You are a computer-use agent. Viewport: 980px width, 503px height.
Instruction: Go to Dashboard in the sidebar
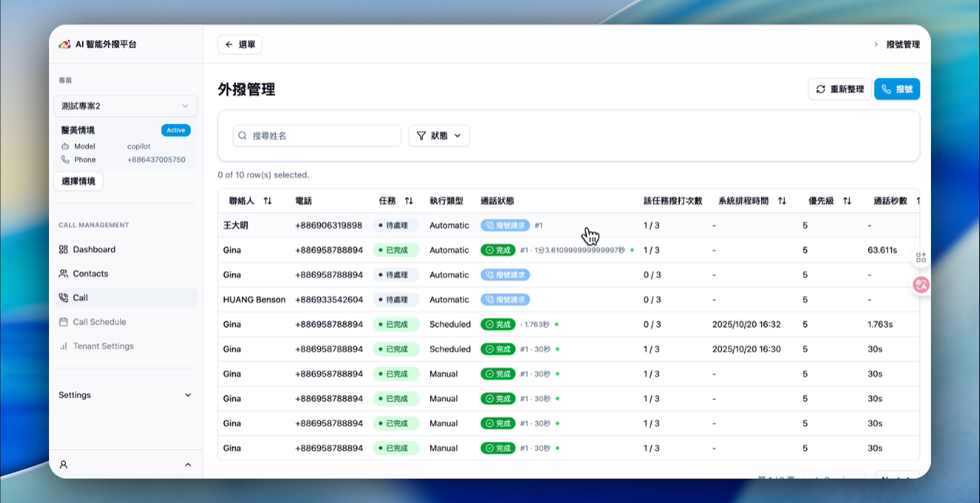[94, 250]
